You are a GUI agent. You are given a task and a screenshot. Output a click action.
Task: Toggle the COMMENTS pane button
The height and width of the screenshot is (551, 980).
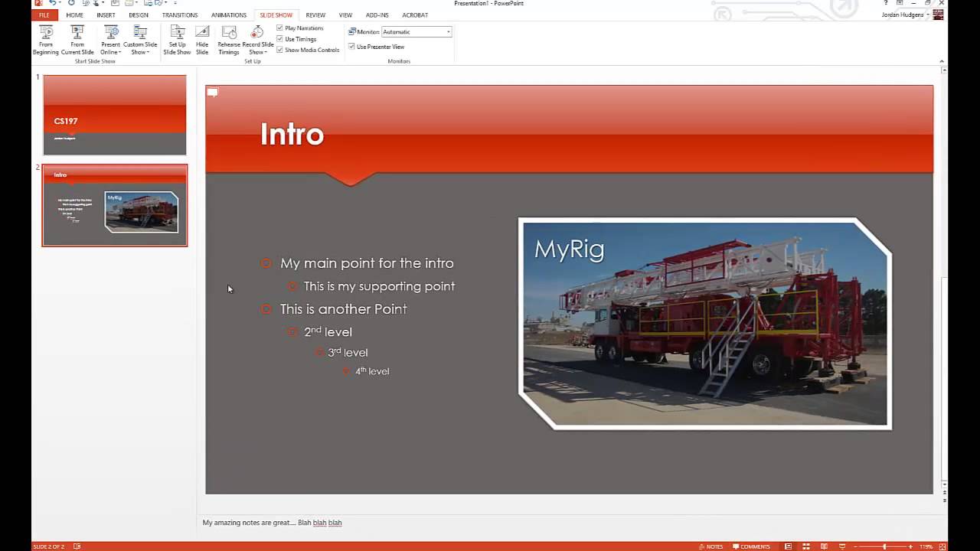[751, 546]
